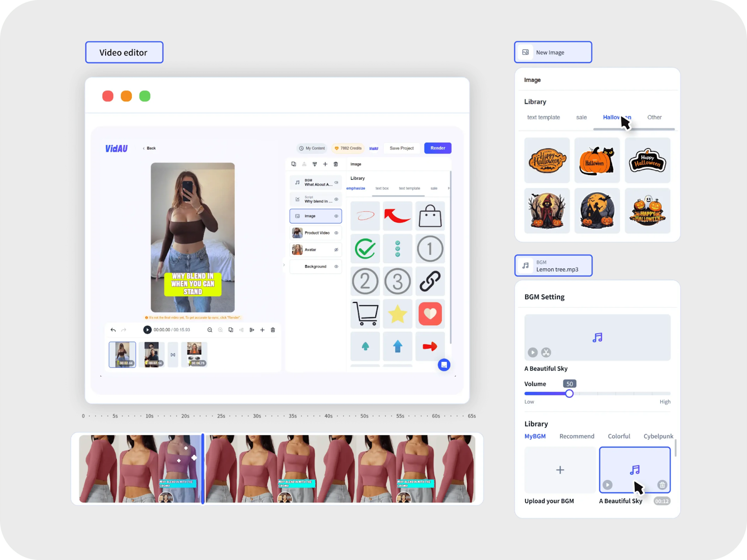This screenshot has height=560, width=747.
Task: Insert the blue up arrow sticker
Action: tap(397, 346)
